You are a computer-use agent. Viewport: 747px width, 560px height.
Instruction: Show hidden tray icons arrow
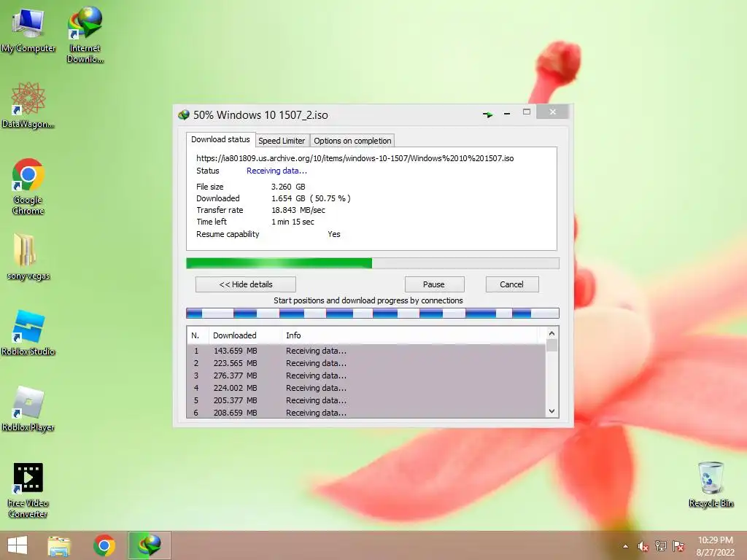tap(625, 546)
